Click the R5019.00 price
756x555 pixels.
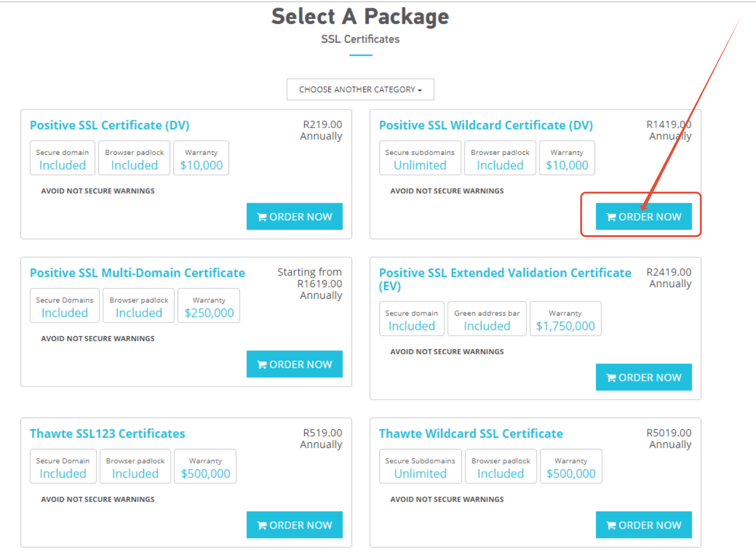669,433
